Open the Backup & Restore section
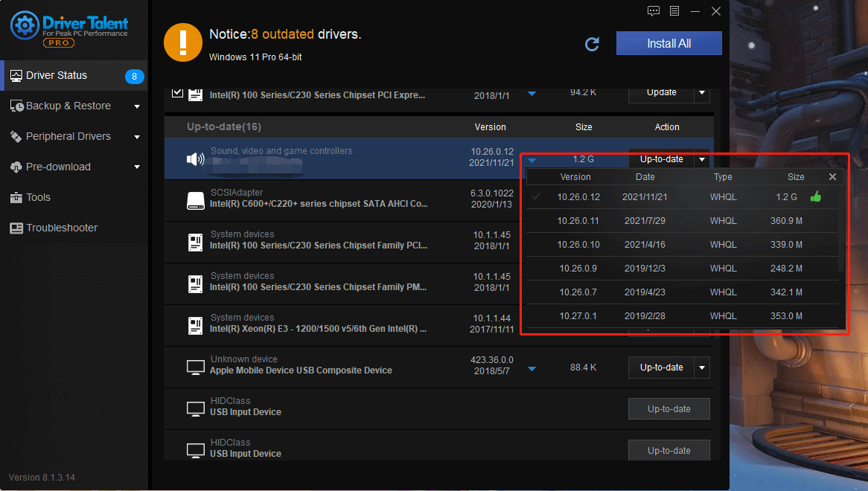This screenshot has height=491, width=868. (74, 106)
